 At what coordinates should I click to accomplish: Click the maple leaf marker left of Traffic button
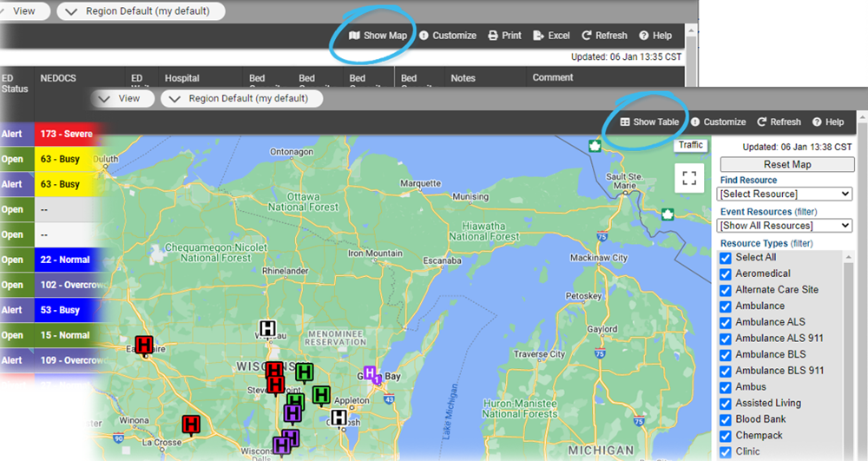coord(595,146)
